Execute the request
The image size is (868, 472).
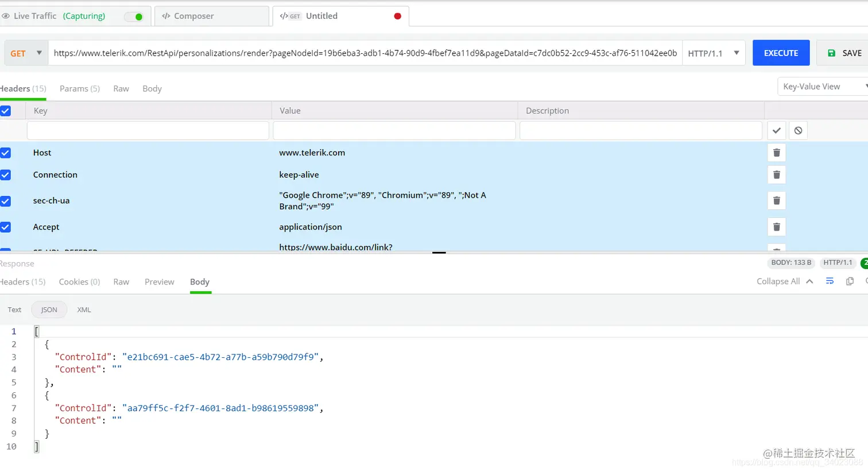[x=781, y=53]
